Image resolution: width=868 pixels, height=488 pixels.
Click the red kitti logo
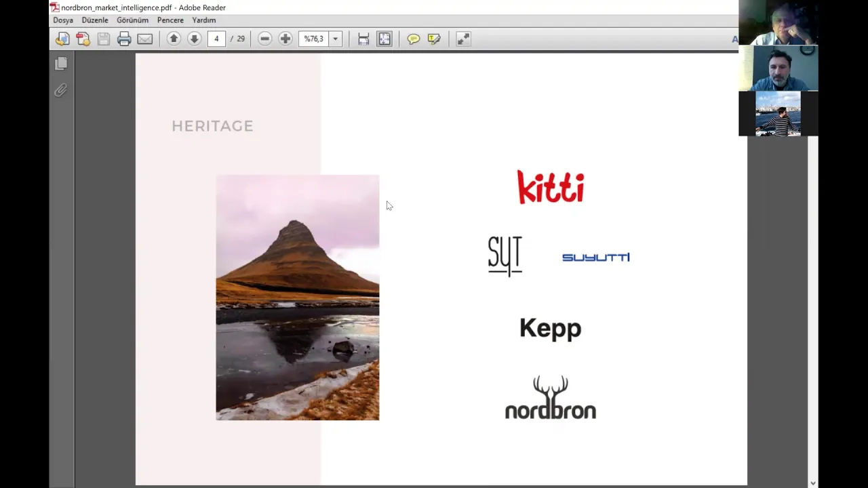(x=551, y=187)
